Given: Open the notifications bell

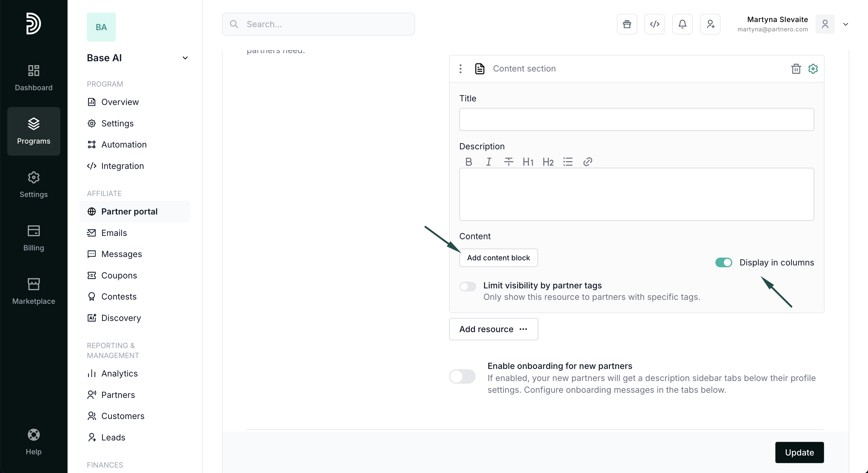Looking at the screenshot, I should coord(682,24).
